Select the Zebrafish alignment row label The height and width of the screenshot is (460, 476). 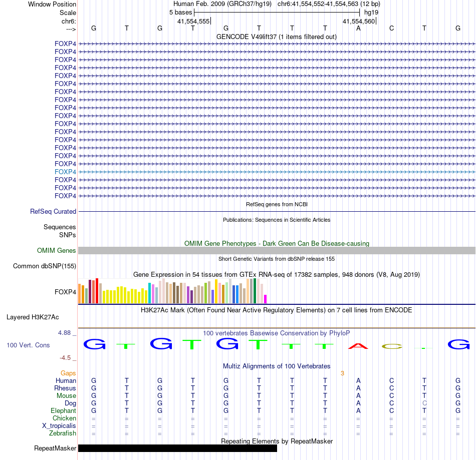click(x=63, y=433)
